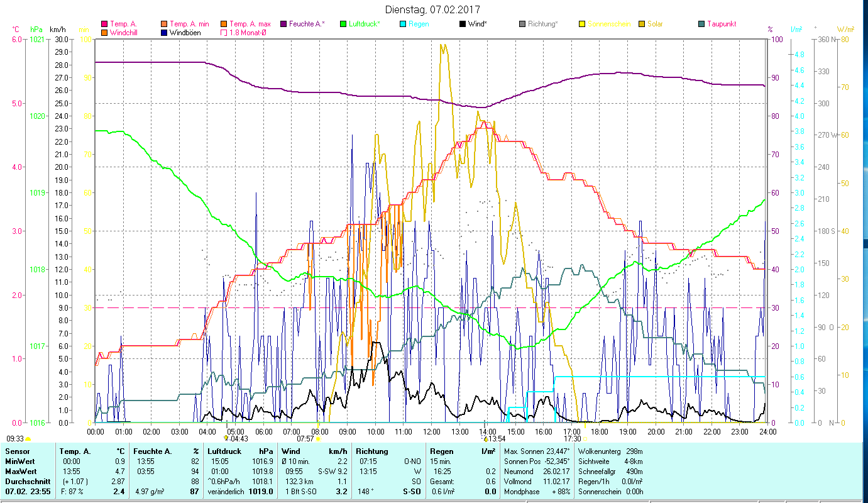
Task: Select the gold Solar legend swatch
Action: [x=642, y=24]
